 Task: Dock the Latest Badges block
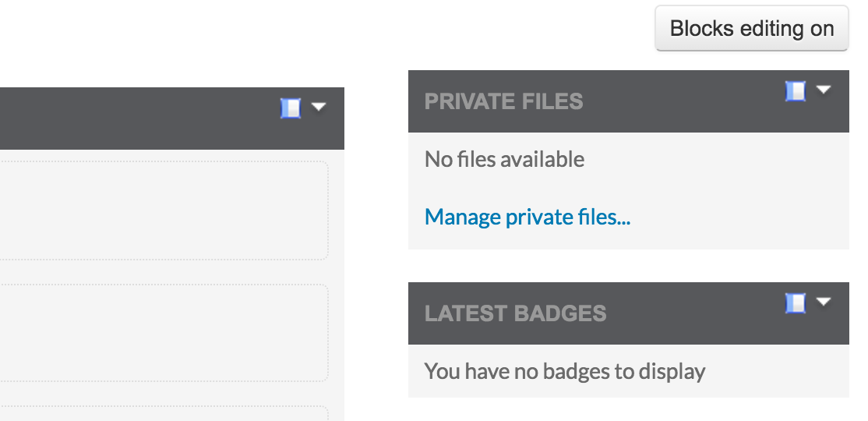pos(796,303)
